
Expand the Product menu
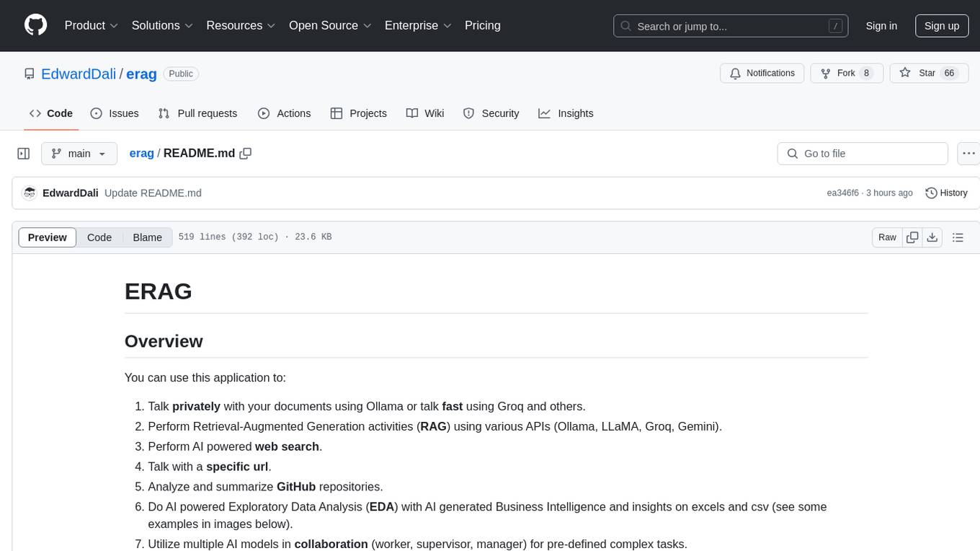tap(92, 25)
